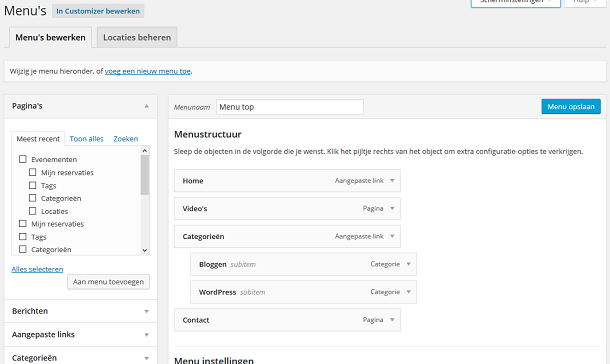Select the Contact menu item bar
Image resolution: width=610 pixels, height=364 pixels.
click(x=287, y=320)
